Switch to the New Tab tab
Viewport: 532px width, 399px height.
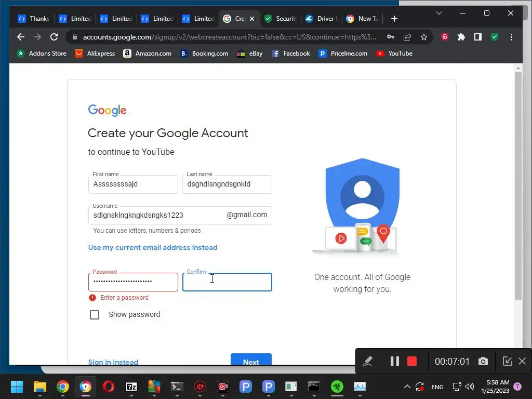[x=362, y=19]
